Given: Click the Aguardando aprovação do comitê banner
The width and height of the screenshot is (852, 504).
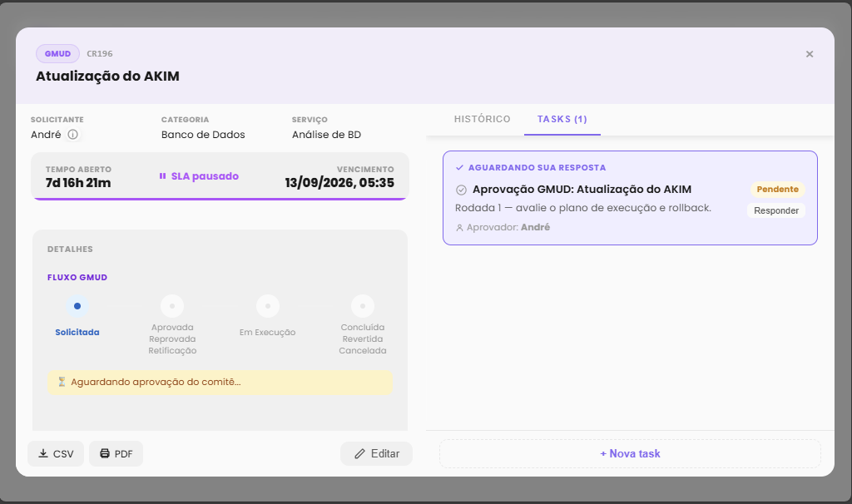Looking at the screenshot, I should coord(220,383).
